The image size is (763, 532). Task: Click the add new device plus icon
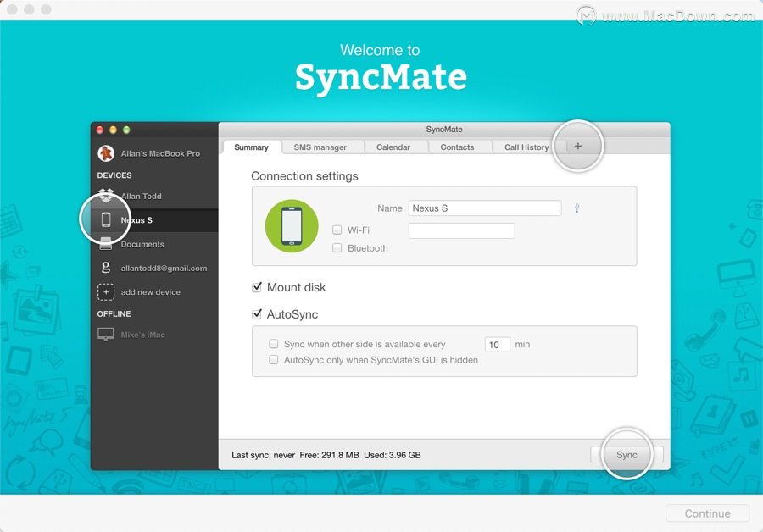click(x=106, y=292)
